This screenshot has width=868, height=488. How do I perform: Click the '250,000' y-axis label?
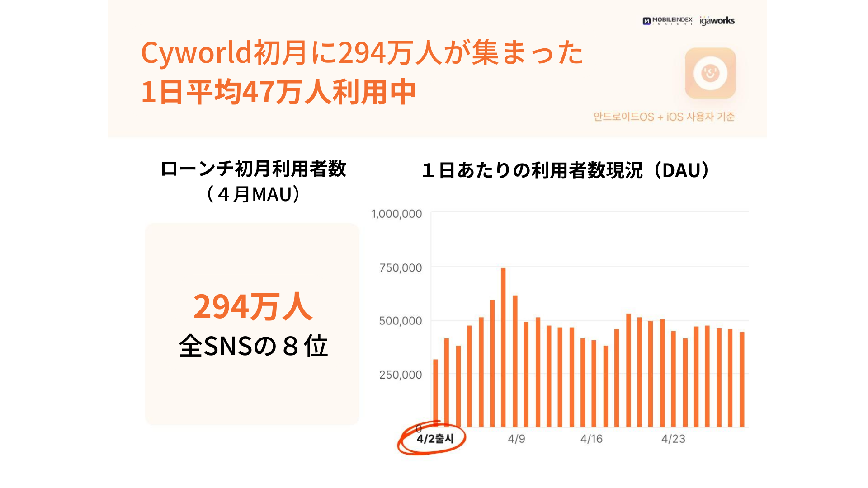tap(401, 375)
